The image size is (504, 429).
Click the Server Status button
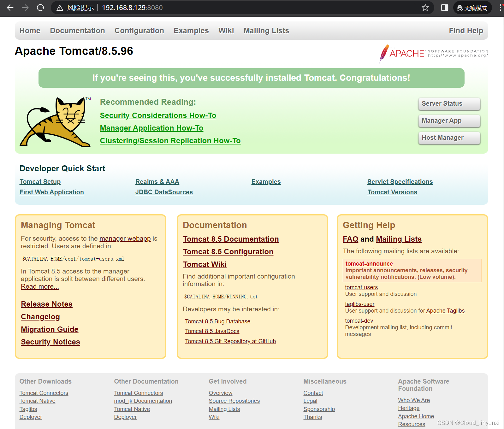click(449, 104)
